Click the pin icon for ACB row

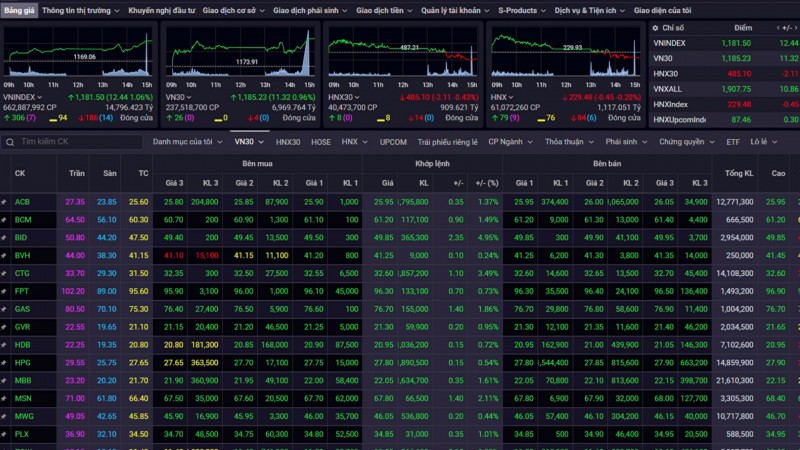(5, 202)
